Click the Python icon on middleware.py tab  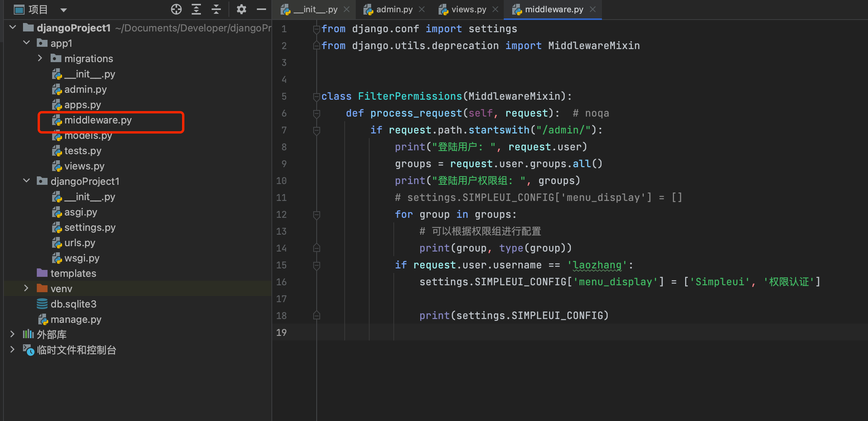[517, 10]
